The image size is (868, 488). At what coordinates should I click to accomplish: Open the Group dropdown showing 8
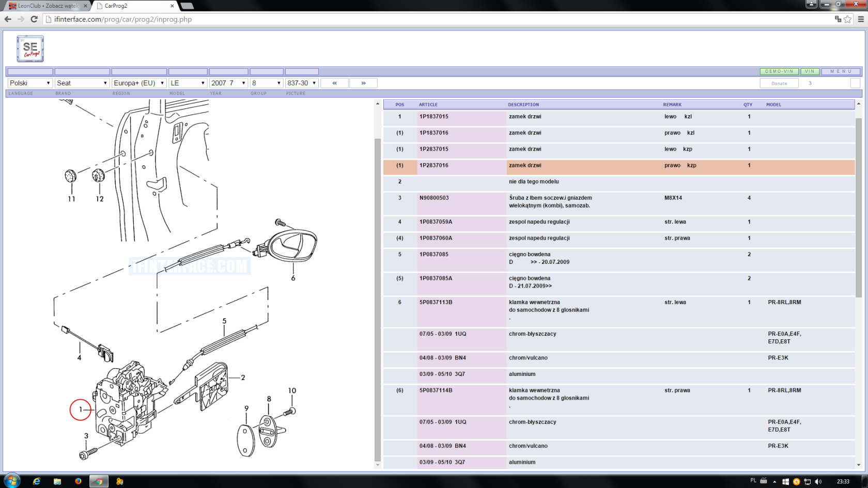267,83
